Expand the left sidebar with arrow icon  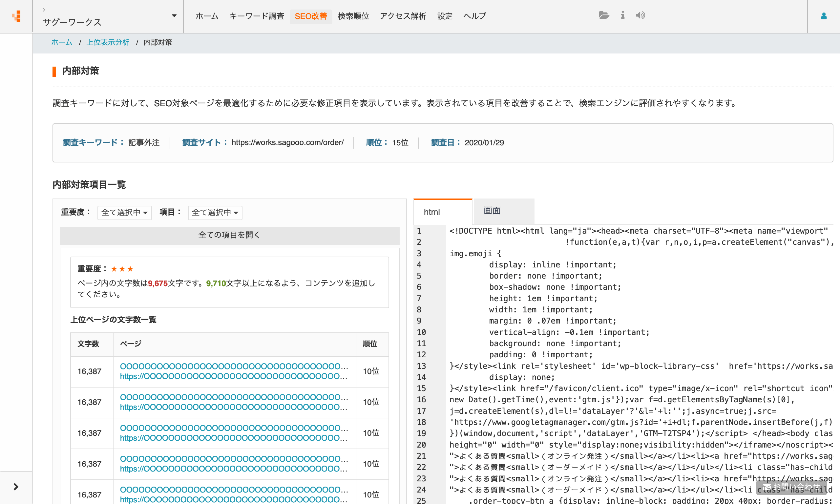tap(16, 487)
